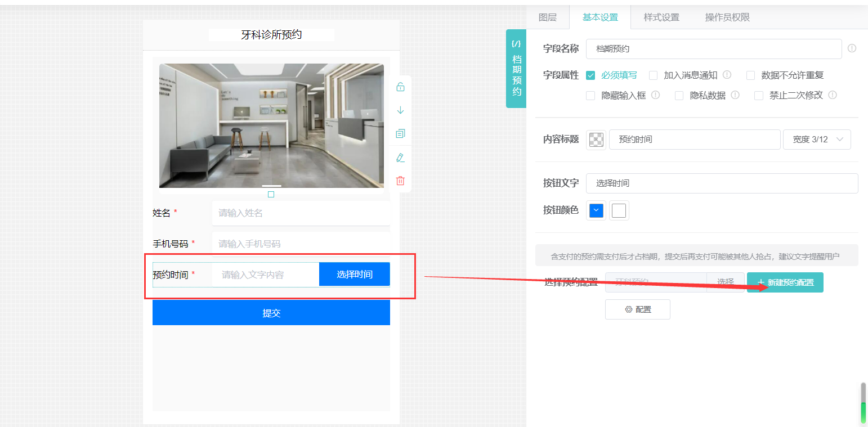Screen dimensions: 868x427
Task: Enable the 禁止二次修改 checkbox
Action: tap(759, 96)
